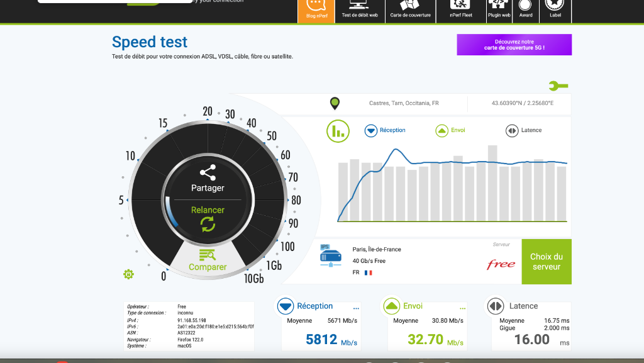Click the Partager share icon

click(208, 172)
